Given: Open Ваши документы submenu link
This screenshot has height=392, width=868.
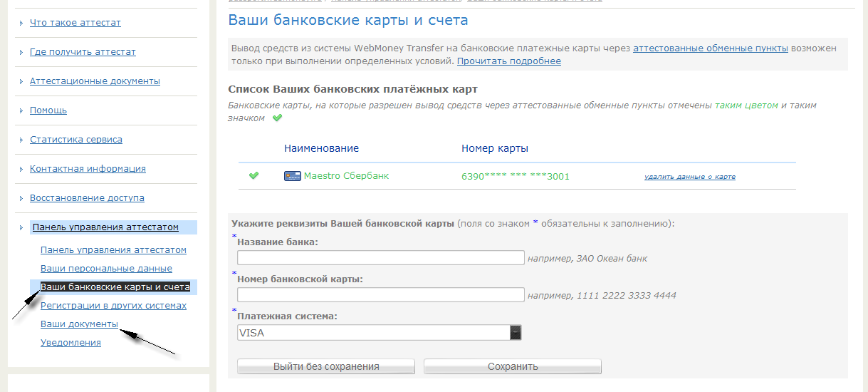Looking at the screenshot, I should [79, 324].
